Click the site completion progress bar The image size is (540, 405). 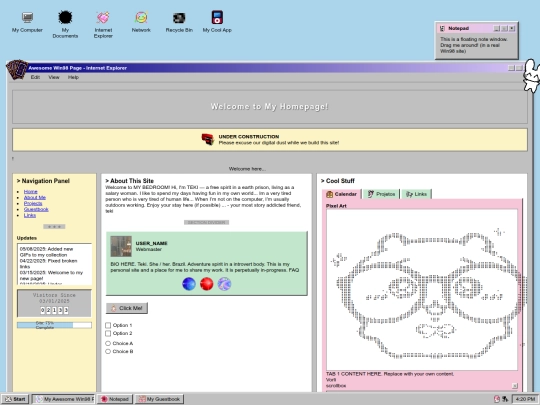[x=54, y=325]
